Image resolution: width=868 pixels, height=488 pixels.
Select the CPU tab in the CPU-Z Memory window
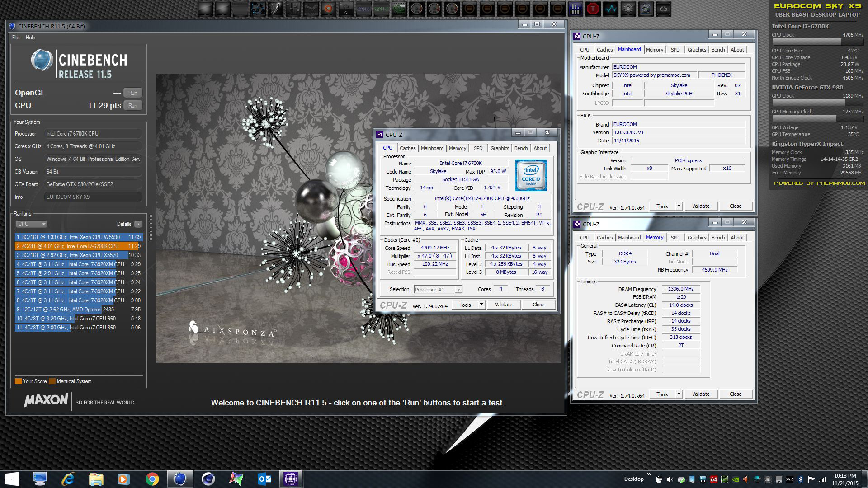coord(585,238)
